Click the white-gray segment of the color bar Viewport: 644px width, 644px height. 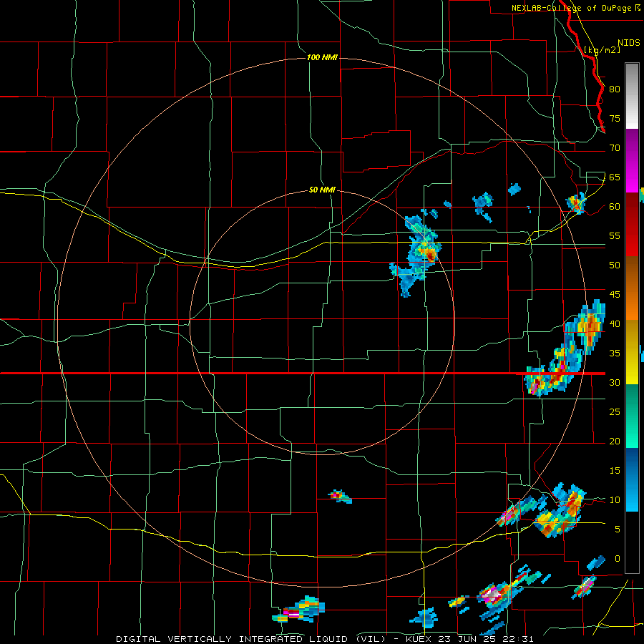tap(632, 96)
